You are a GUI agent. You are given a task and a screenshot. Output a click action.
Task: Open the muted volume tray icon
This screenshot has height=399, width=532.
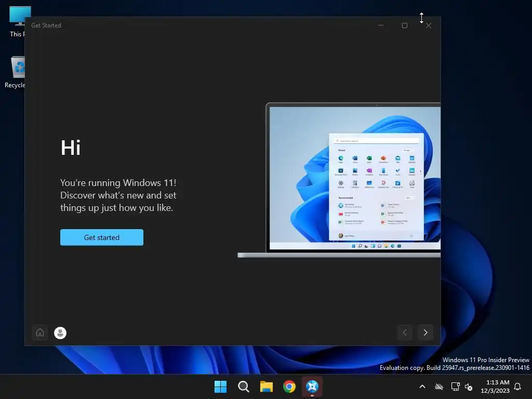(469, 387)
